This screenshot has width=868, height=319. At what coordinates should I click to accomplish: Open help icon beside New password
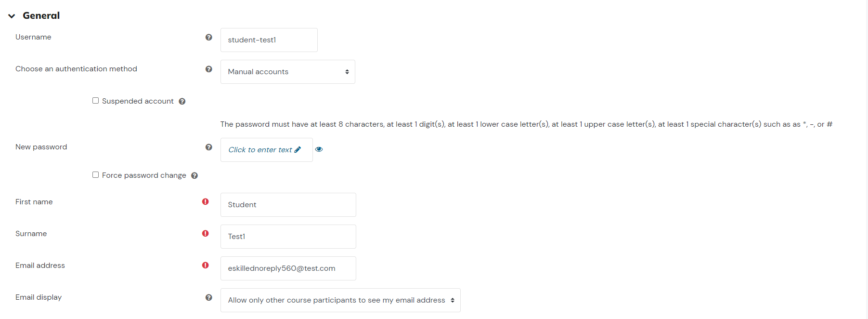(x=208, y=147)
